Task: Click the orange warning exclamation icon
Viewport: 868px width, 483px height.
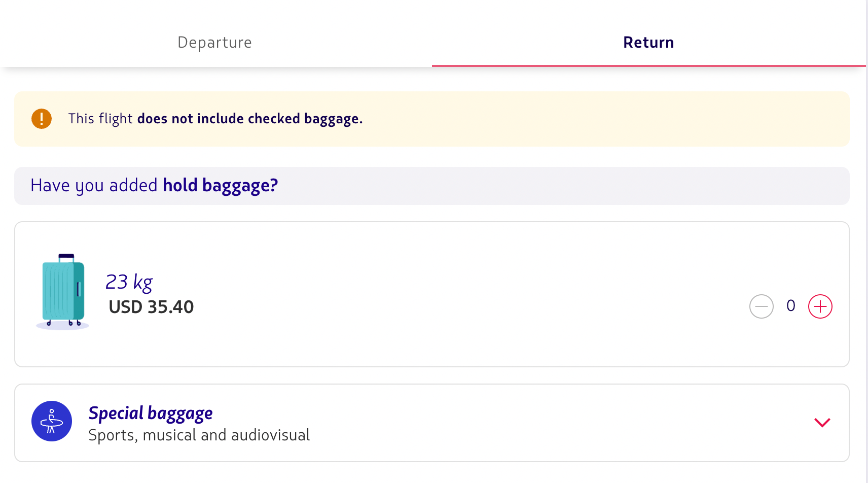Action: 42,119
